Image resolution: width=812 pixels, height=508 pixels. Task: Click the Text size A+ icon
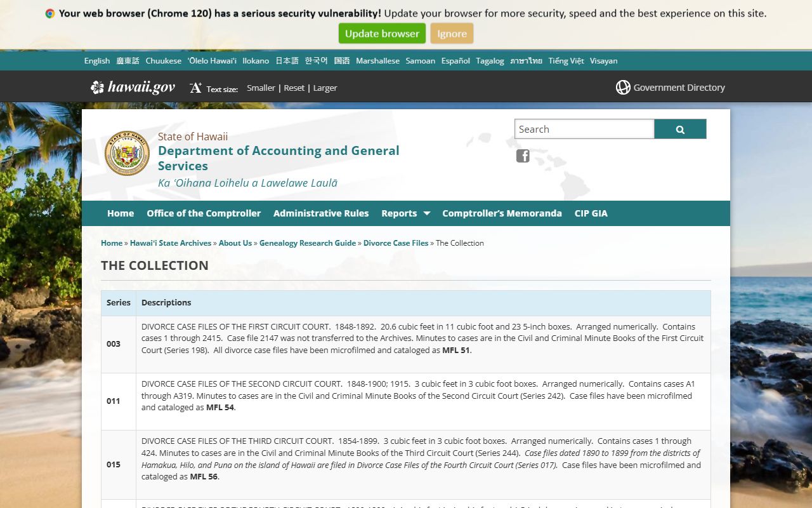(195, 88)
